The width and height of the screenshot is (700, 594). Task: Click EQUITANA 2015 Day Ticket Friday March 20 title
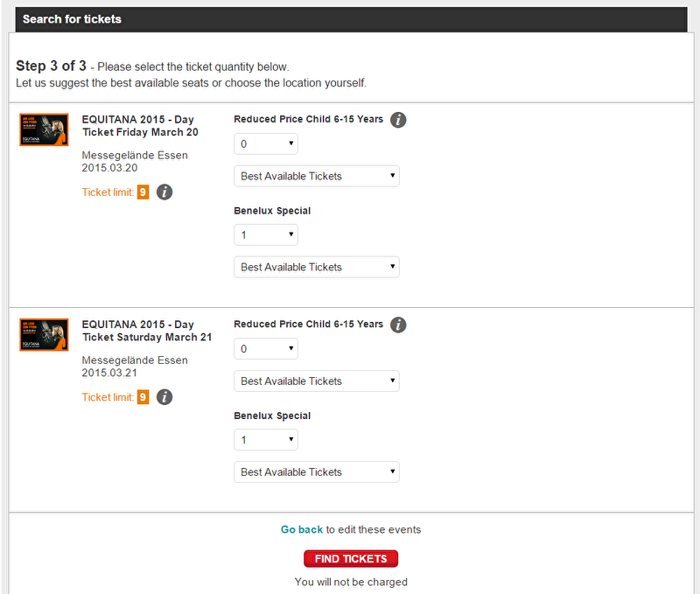click(x=140, y=126)
